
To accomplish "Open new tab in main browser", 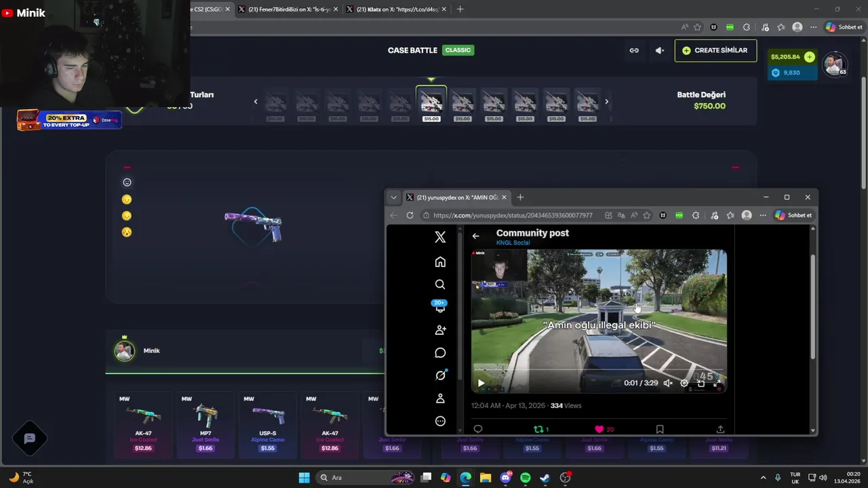I will (460, 9).
